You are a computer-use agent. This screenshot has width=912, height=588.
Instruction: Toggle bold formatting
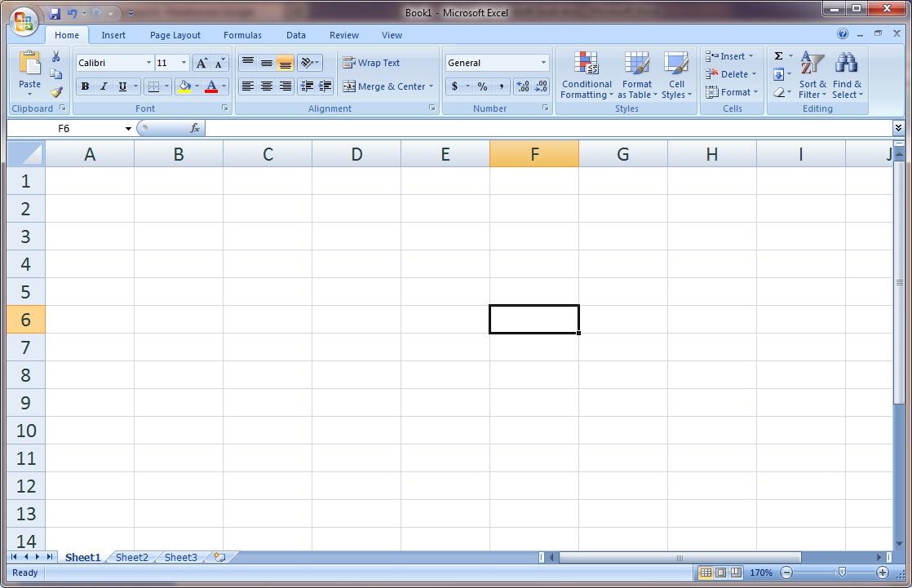point(85,86)
